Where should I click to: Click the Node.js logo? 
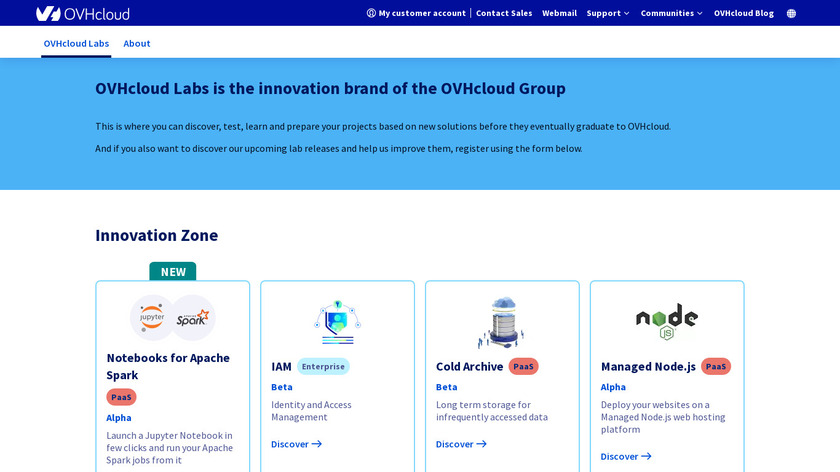tap(667, 322)
